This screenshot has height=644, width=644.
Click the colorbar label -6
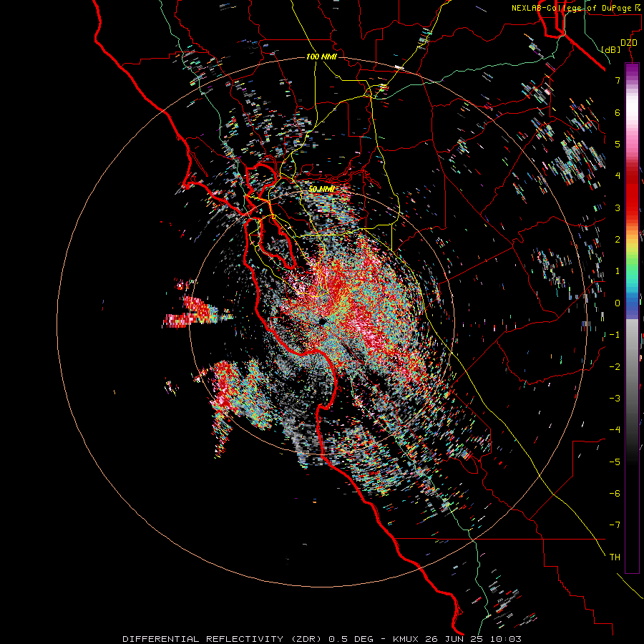pos(615,494)
